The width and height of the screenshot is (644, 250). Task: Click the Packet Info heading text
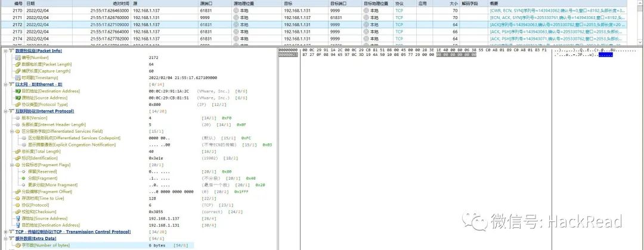pyautogui.click(x=39, y=51)
